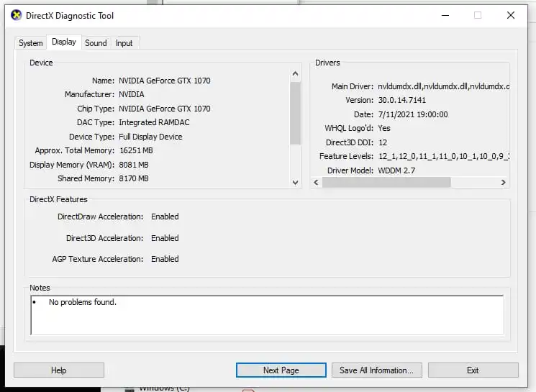
Task: Click the Device panel vertical scrollbar thumb
Action: coord(296,114)
